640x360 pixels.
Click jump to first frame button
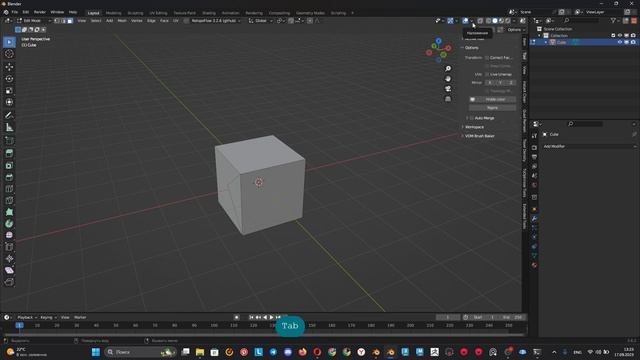coord(251,317)
